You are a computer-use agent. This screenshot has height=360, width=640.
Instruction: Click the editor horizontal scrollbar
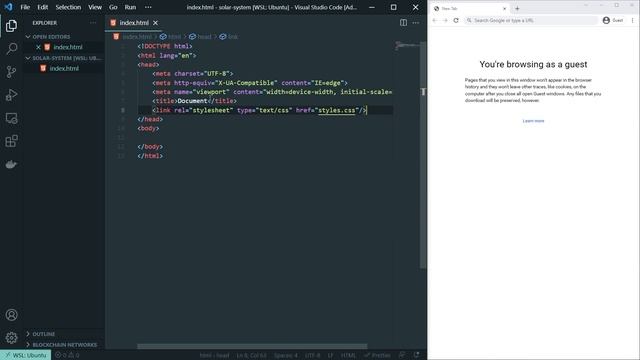[x=252, y=346]
